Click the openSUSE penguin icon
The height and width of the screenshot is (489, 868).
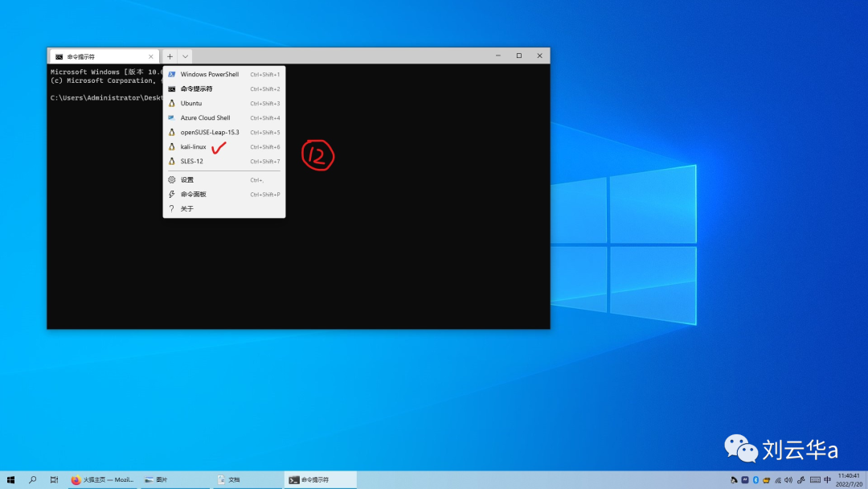tap(172, 133)
